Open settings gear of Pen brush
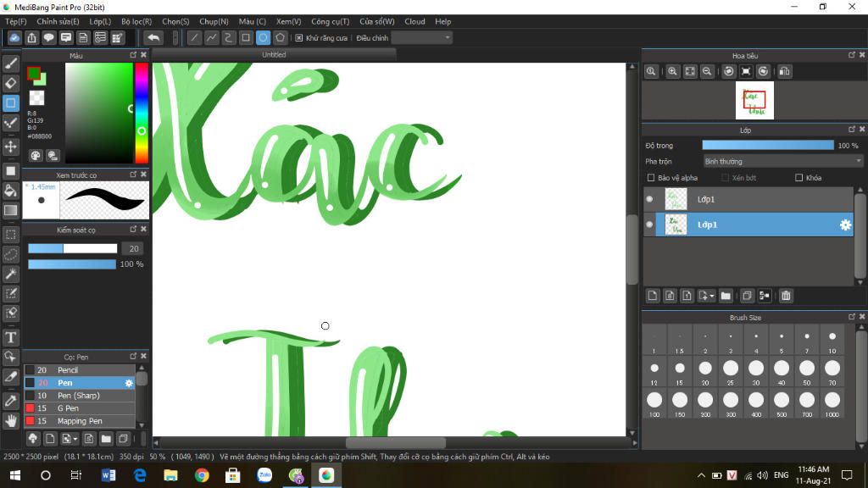 tap(129, 383)
